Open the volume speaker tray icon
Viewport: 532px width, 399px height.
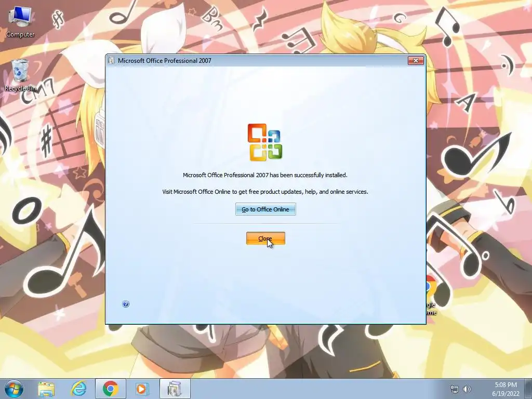click(467, 389)
